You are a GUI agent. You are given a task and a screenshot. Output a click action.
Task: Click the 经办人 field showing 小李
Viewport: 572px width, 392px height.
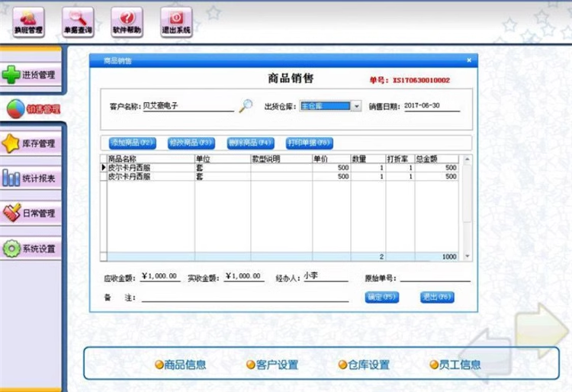pyautogui.click(x=326, y=276)
